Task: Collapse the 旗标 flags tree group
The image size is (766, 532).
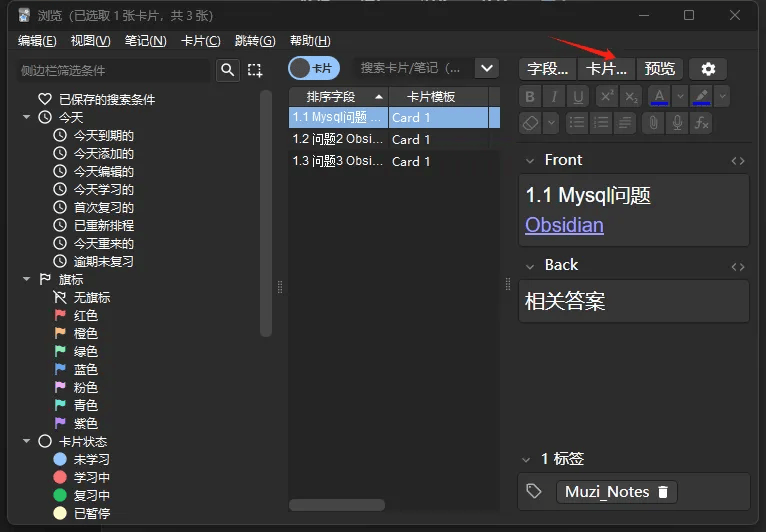Action: [26, 279]
